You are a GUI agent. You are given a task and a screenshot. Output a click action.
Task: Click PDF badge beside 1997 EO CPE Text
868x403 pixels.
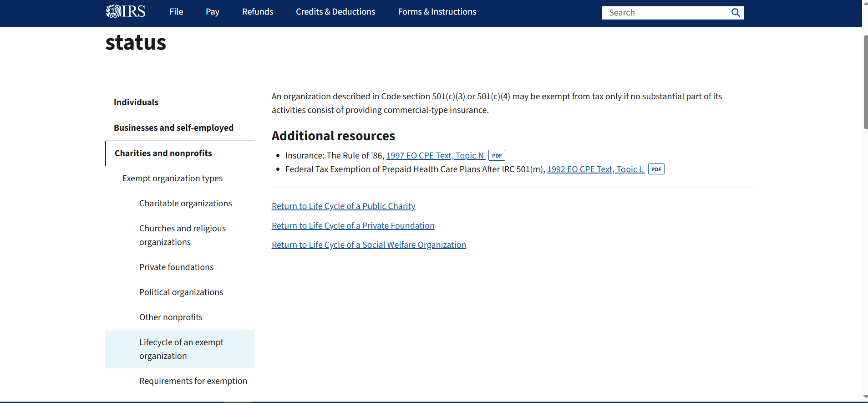497,156
